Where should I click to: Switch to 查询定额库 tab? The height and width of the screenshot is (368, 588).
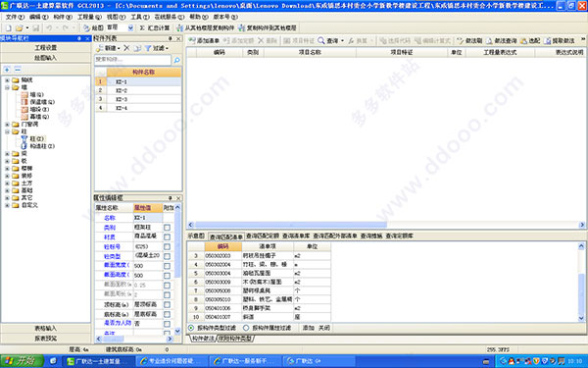click(x=400, y=236)
